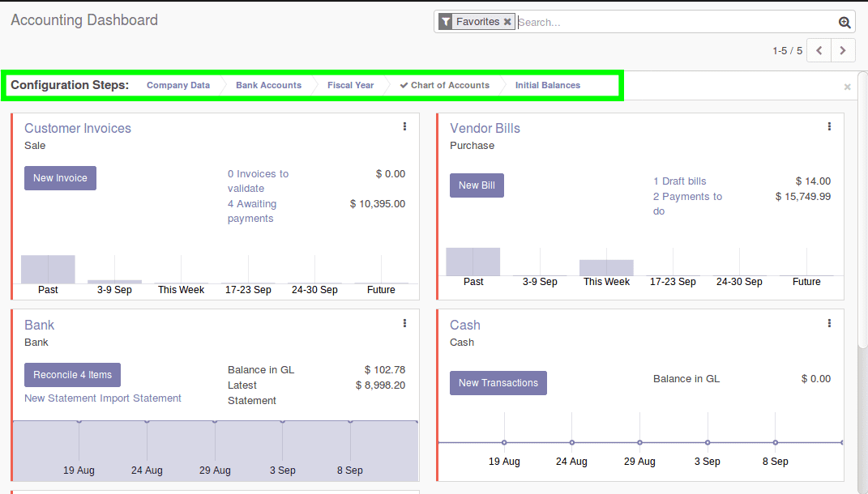Open the Cash card options menu
The width and height of the screenshot is (868, 494).
[829, 323]
